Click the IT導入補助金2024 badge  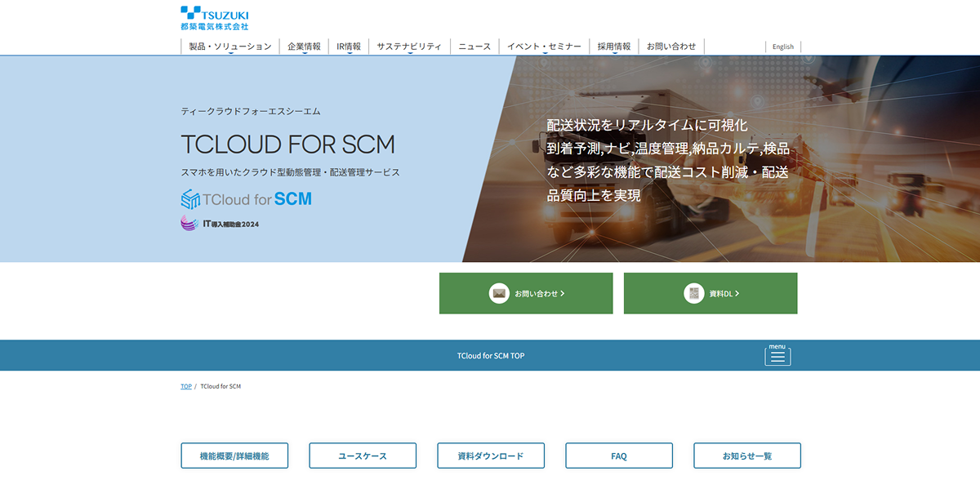tap(220, 224)
